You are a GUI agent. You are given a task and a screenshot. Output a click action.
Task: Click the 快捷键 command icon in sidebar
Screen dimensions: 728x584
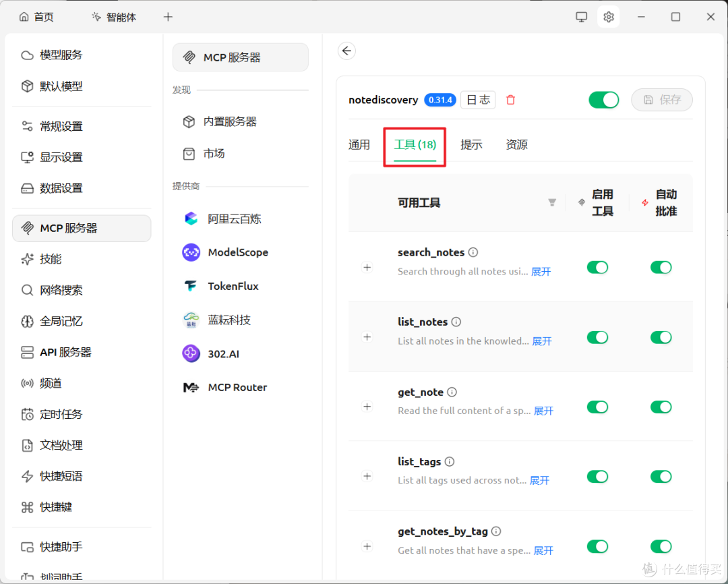click(28, 507)
